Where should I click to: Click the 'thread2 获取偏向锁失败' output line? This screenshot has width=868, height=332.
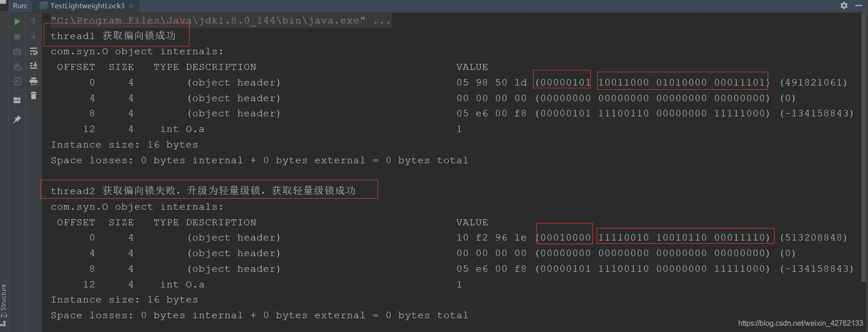coord(203,190)
